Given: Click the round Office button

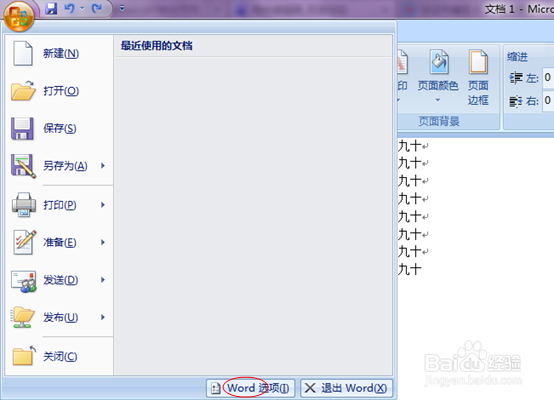Looking at the screenshot, I should 19,16.
